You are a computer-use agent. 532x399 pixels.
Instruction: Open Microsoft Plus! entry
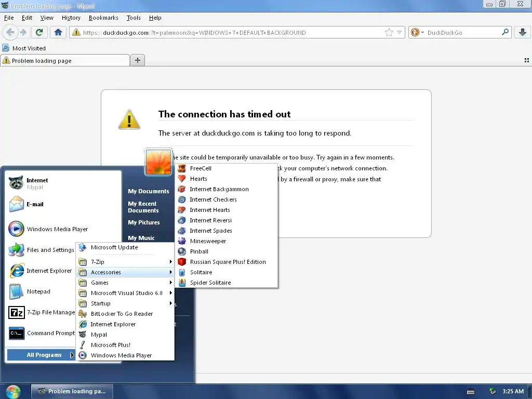pyautogui.click(x=125, y=345)
